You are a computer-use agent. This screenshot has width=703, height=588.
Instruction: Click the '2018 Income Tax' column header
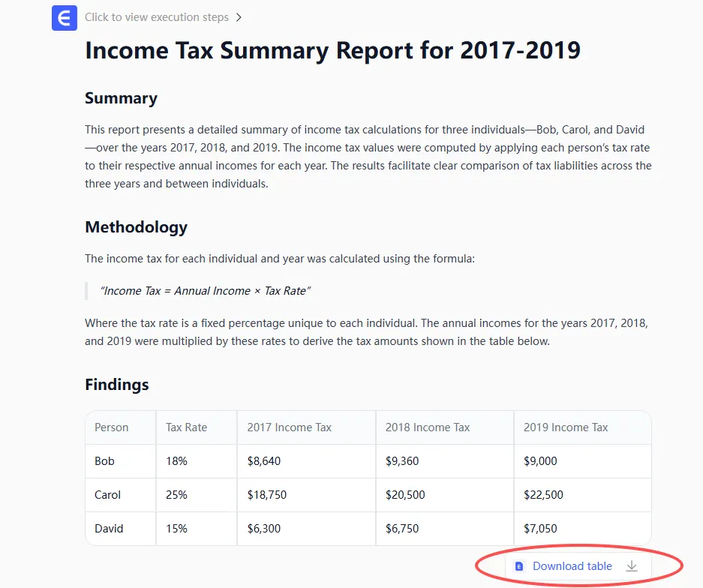pos(427,427)
